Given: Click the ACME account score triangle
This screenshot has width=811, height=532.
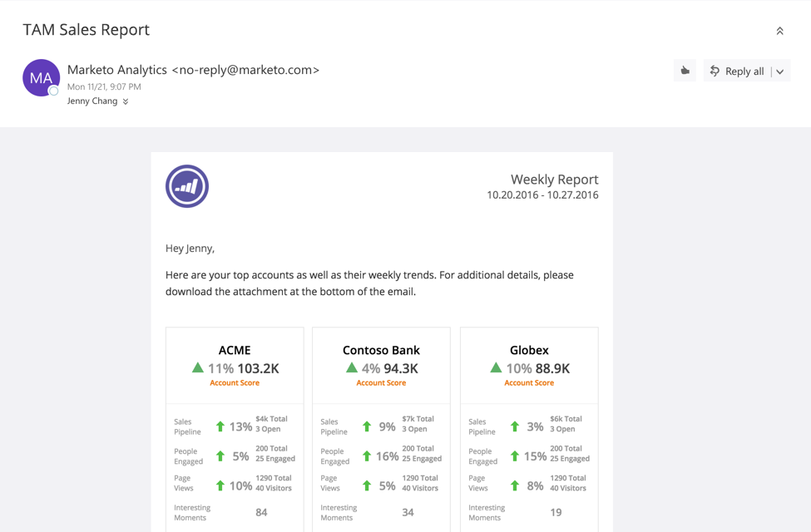Looking at the screenshot, I should (x=198, y=367).
